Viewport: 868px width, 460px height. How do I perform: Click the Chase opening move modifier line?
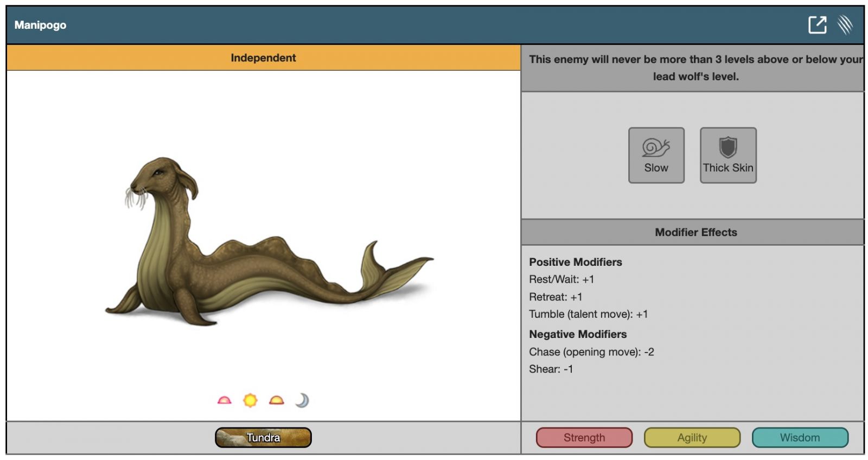[591, 352]
